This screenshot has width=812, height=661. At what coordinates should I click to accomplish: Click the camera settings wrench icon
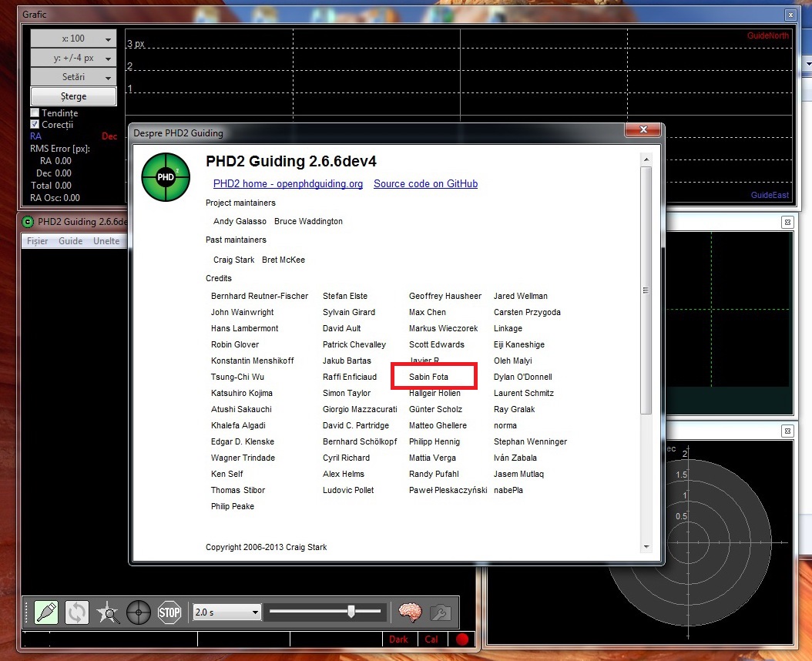(440, 612)
